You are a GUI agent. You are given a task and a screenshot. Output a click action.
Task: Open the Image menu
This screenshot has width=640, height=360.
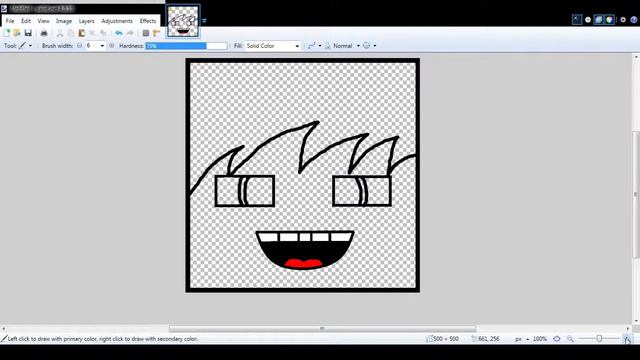click(64, 21)
